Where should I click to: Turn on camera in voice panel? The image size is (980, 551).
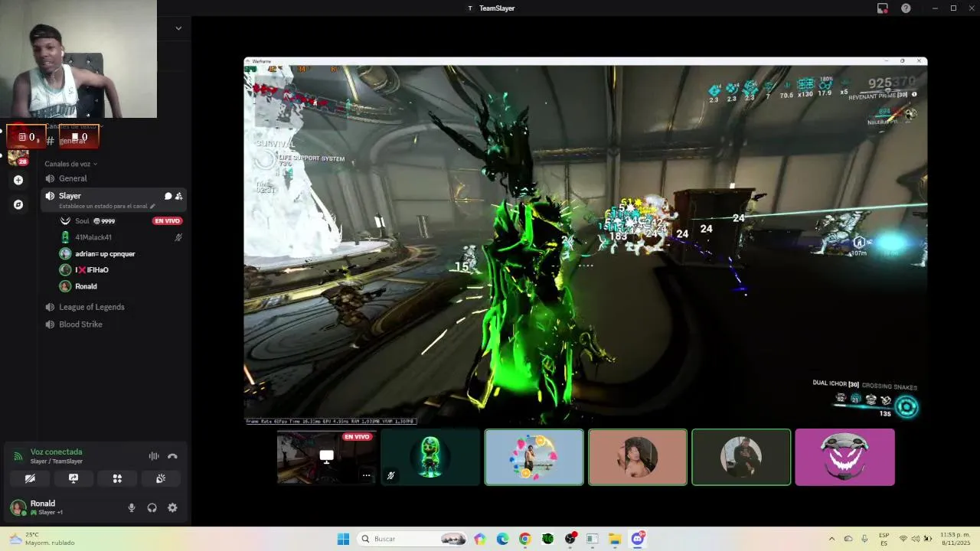coord(30,478)
